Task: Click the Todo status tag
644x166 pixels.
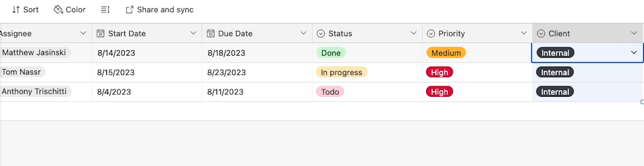Action: click(x=330, y=91)
